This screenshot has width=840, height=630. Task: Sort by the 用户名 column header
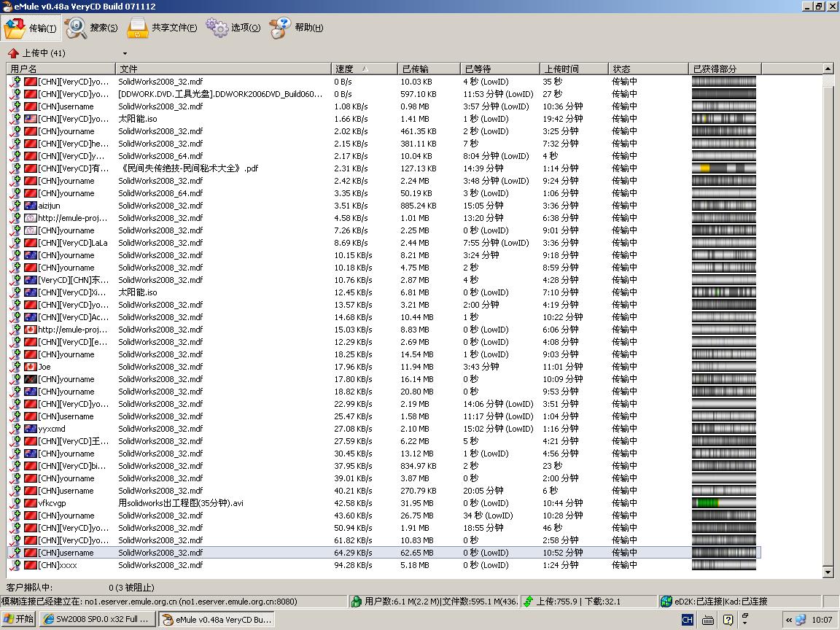tap(61, 69)
